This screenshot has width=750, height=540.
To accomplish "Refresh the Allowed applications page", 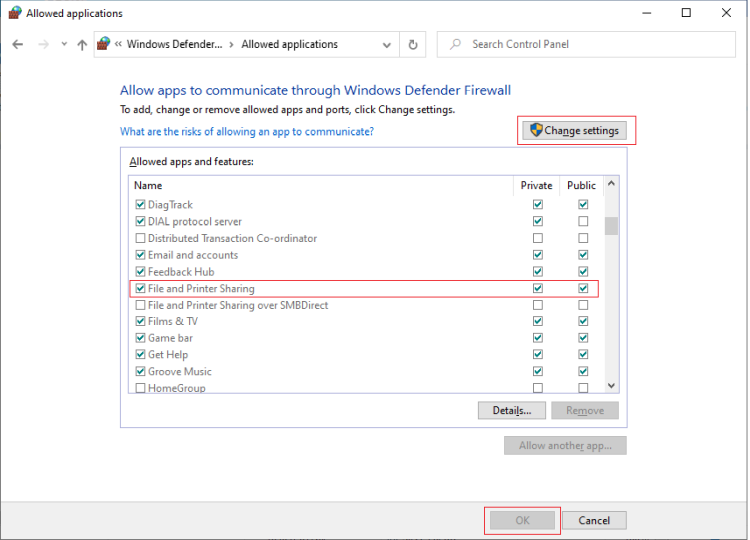I will pyautogui.click(x=413, y=44).
